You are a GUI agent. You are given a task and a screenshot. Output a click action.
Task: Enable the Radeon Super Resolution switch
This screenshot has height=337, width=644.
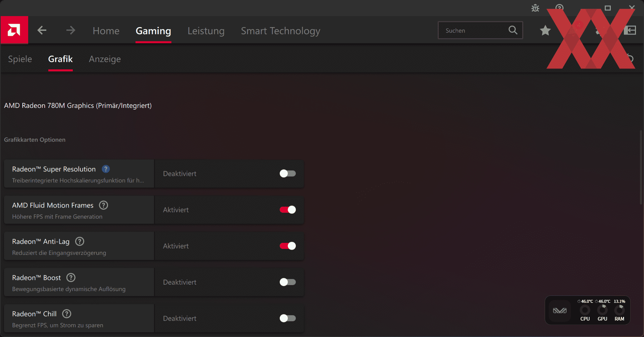click(x=288, y=174)
